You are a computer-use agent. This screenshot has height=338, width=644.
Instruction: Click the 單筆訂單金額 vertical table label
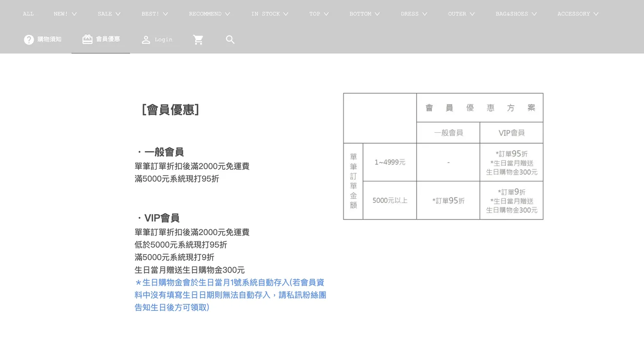(x=353, y=181)
